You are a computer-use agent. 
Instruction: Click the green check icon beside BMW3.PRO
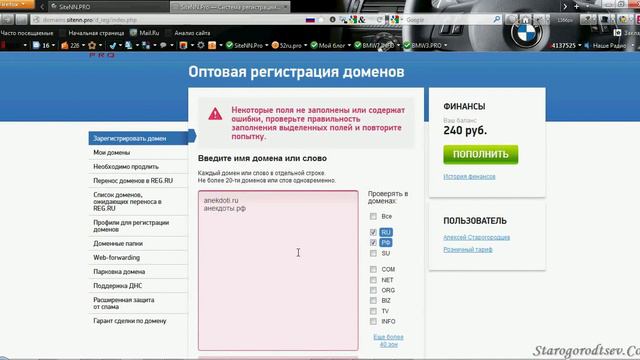click(x=407, y=45)
